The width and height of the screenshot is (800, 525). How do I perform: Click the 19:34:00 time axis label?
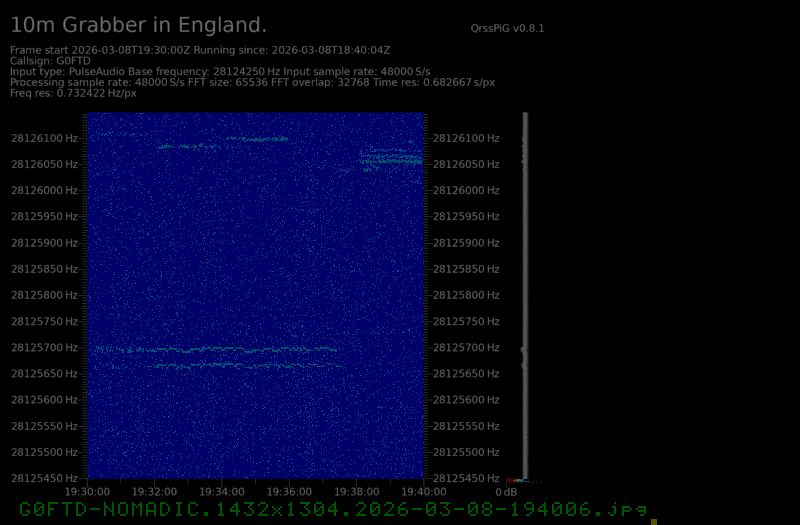point(221,491)
